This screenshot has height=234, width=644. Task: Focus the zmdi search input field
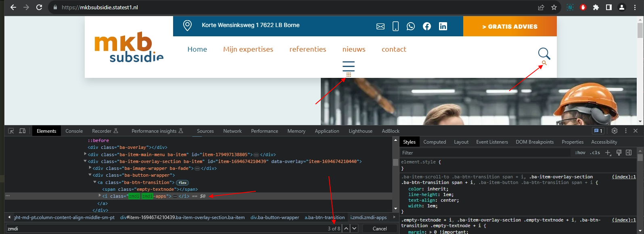(165, 228)
